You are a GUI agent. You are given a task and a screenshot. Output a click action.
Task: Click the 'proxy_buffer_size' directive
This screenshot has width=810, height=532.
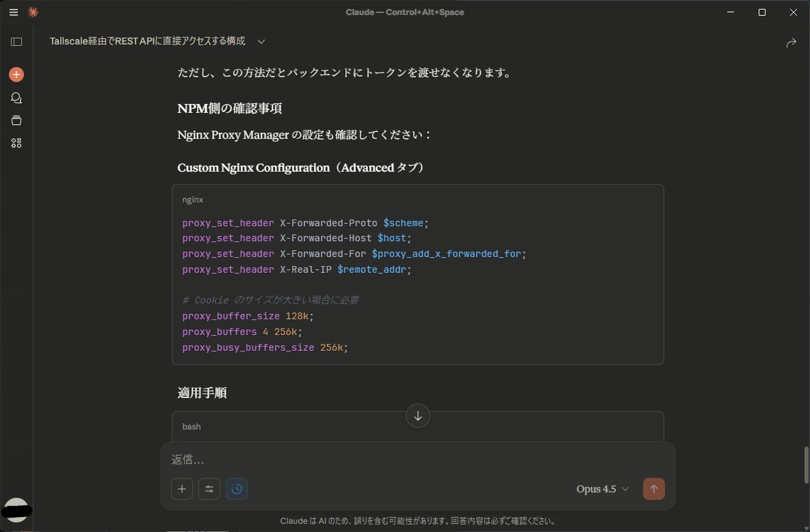tap(231, 316)
